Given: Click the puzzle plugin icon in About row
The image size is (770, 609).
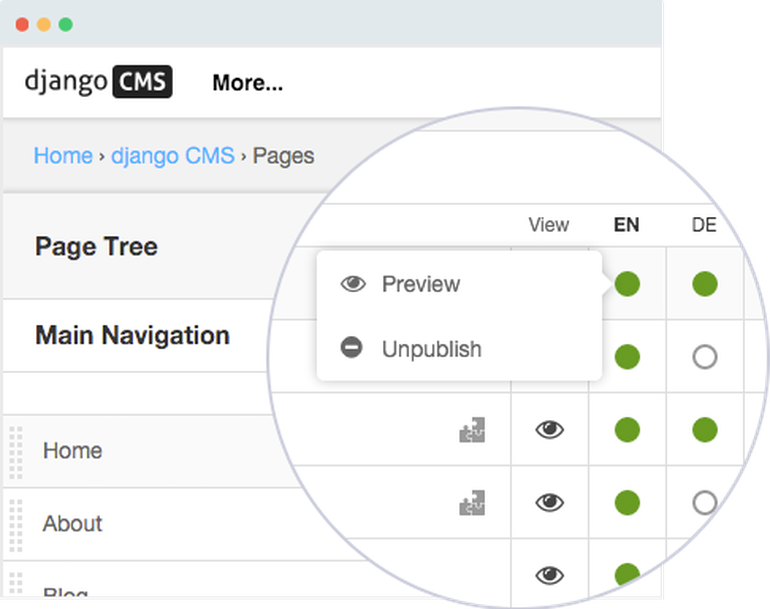Looking at the screenshot, I should (472, 502).
